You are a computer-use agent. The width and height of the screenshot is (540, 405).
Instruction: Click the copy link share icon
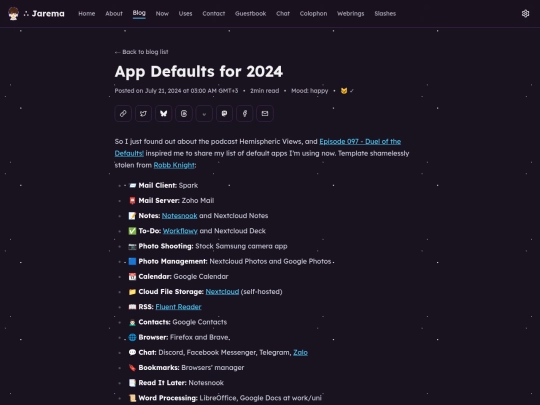pyautogui.click(x=123, y=113)
